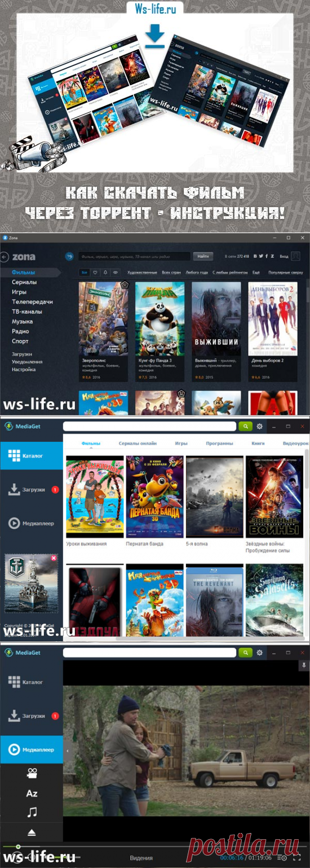Click the Facebook 'f' icon in Zona header

[x=267, y=256]
